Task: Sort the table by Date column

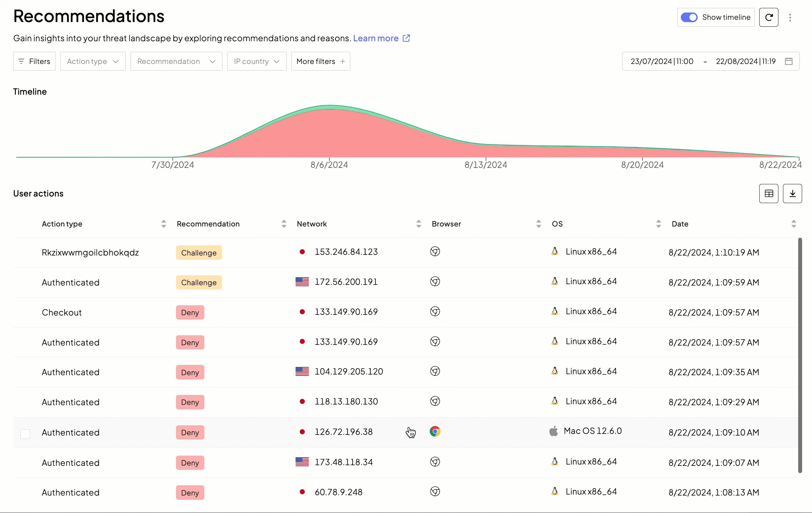Action: click(793, 224)
